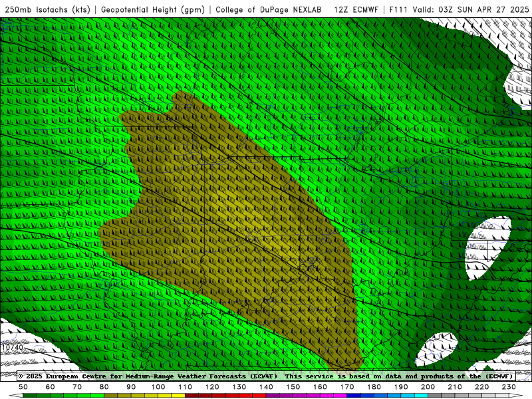Pick the darkest green swatch starting at 50
This screenshot has width=532, height=399.
29,396
